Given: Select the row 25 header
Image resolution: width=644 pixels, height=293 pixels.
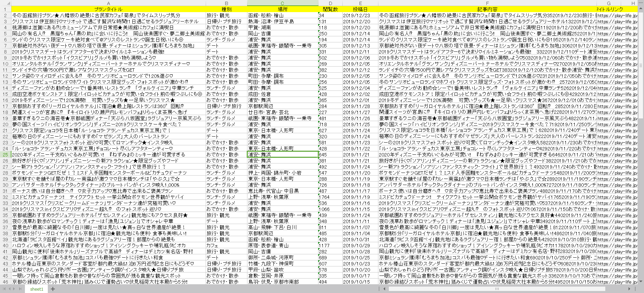Looking at the screenshot, I should click(x=5, y=155).
